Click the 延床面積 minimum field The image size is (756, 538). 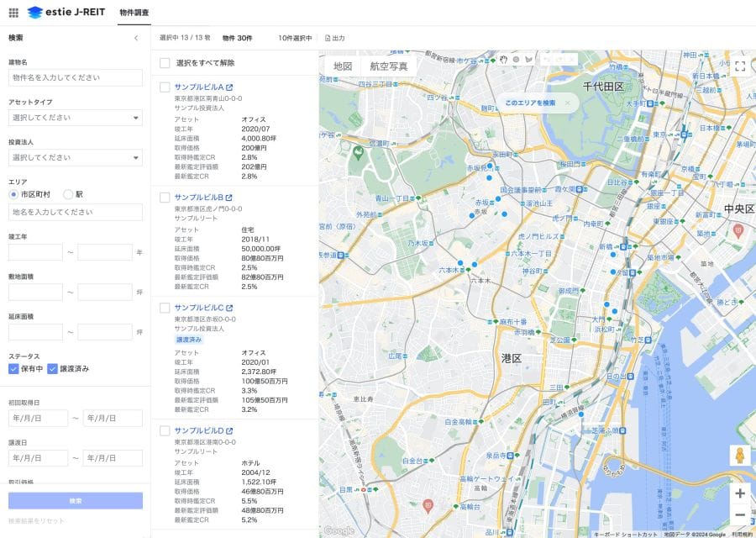click(x=35, y=332)
